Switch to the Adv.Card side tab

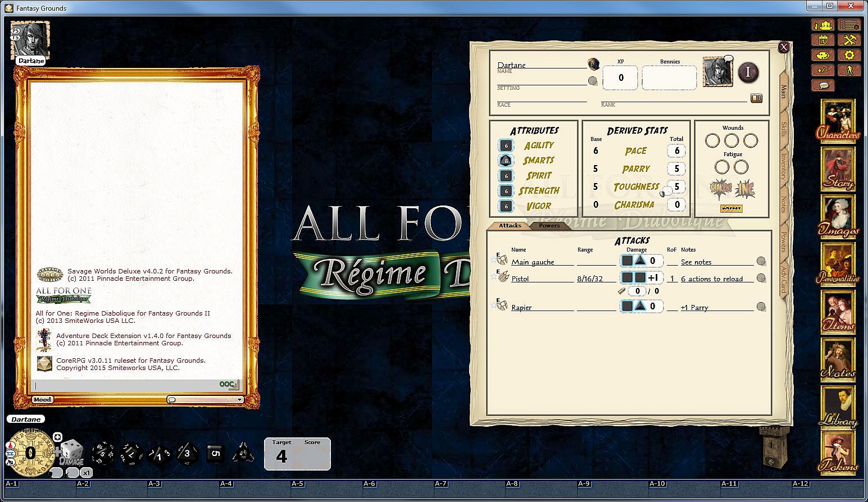coord(783,279)
